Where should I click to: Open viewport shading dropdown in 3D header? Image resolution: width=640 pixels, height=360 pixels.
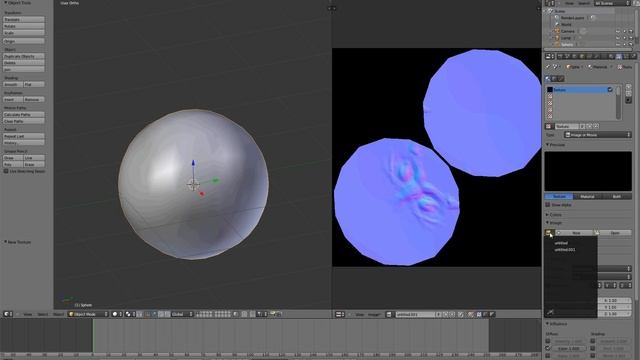117,314
